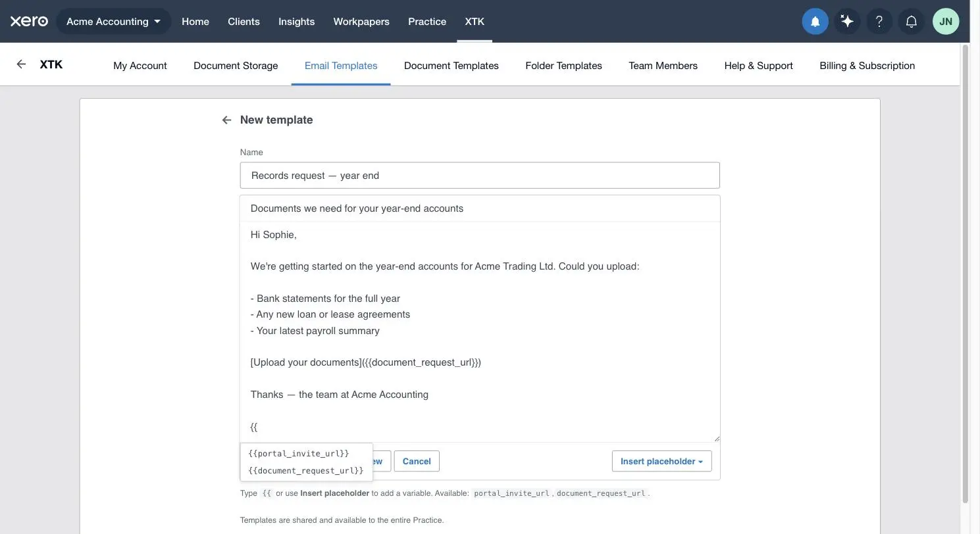Click the '[Upload your documents]' link line

point(366,362)
